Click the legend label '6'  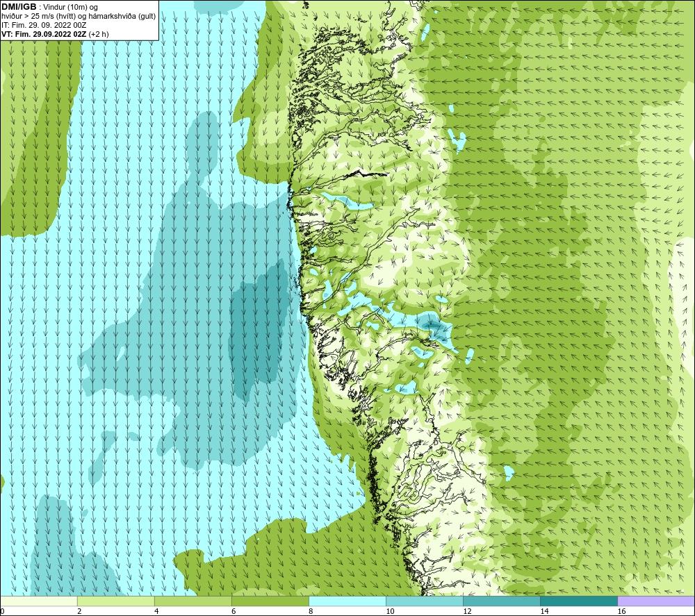[x=234, y=611]
